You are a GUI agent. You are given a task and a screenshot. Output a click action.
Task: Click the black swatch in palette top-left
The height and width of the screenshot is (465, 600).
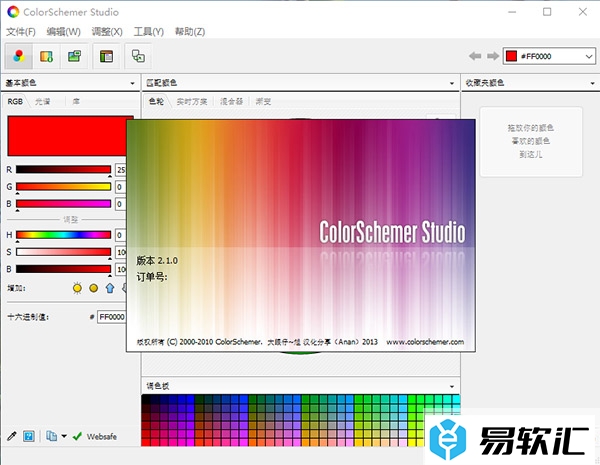pyautogui.click(x=145, y=399)
